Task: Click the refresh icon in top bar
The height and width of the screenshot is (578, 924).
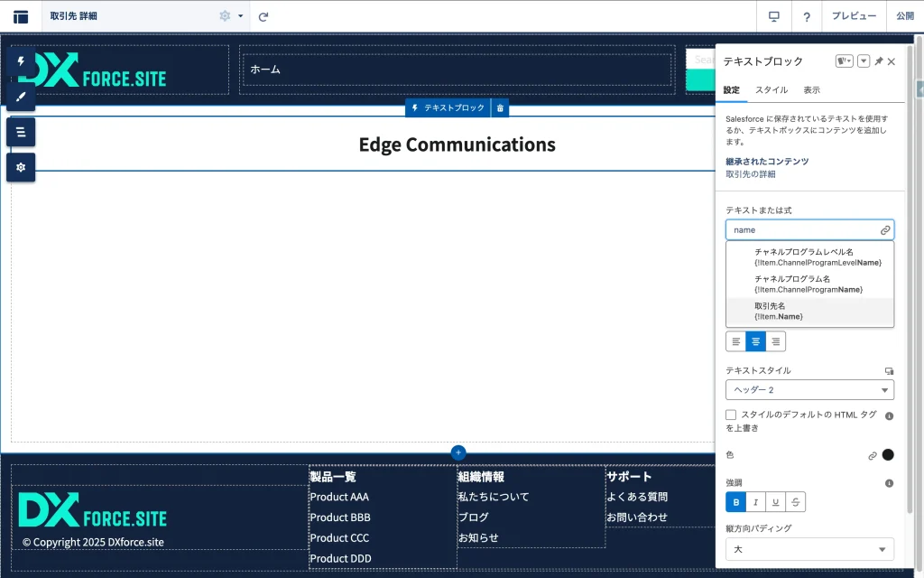Action: pos(263,16)
